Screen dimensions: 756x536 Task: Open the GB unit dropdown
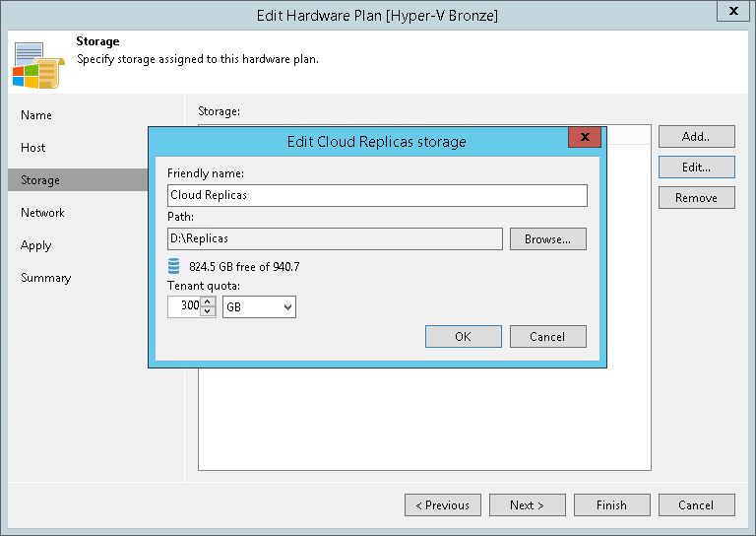(260, 307)
